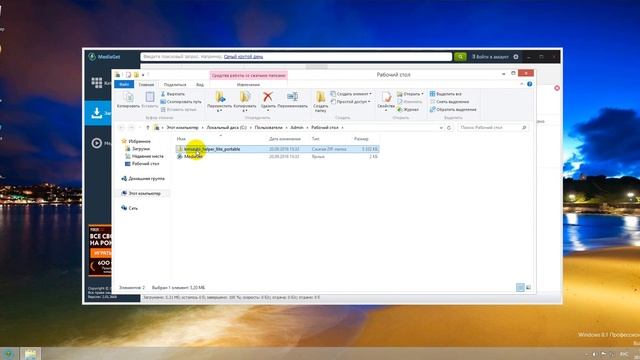Click the Refresh icon beside address bar

pos(449,128)
